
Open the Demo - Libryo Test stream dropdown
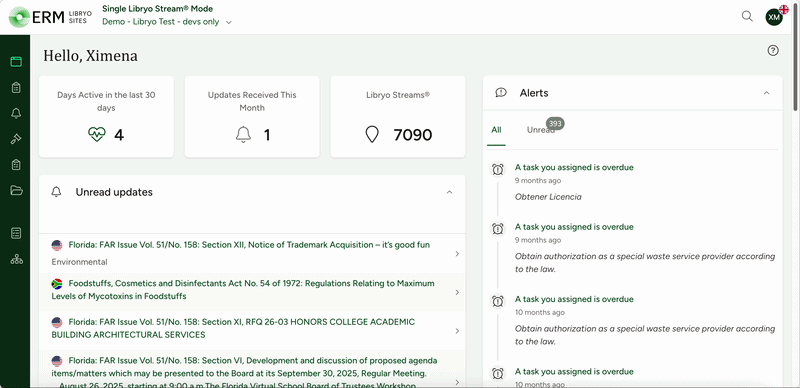[x=167, y=22]
